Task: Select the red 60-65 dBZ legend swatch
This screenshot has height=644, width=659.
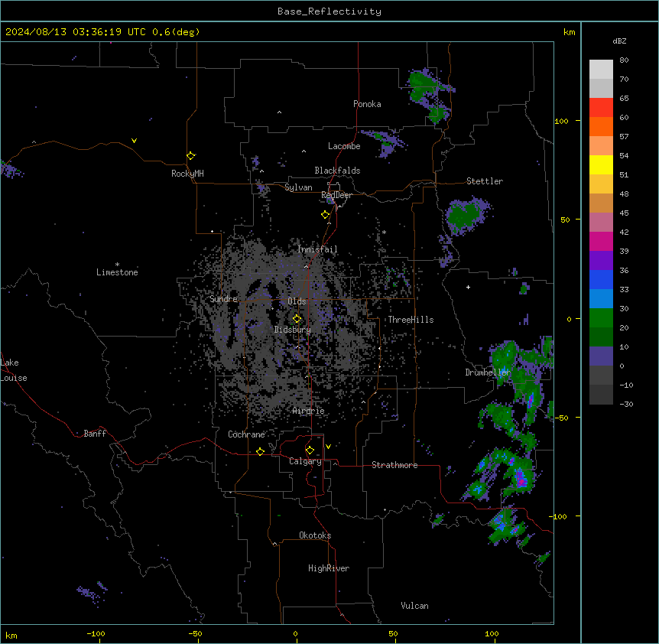Action: coord(601,108)
